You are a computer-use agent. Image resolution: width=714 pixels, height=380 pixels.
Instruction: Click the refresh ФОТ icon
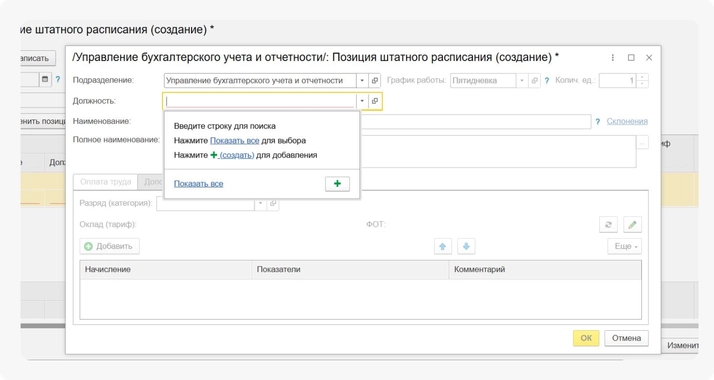point(608,225)
